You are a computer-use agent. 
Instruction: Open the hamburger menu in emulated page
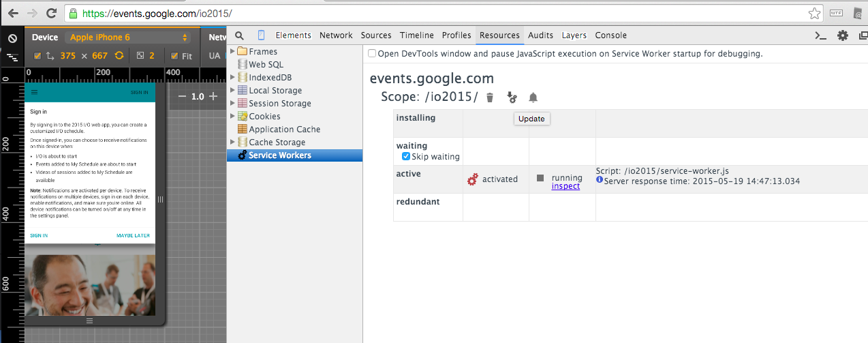click(x=34, y=92)
